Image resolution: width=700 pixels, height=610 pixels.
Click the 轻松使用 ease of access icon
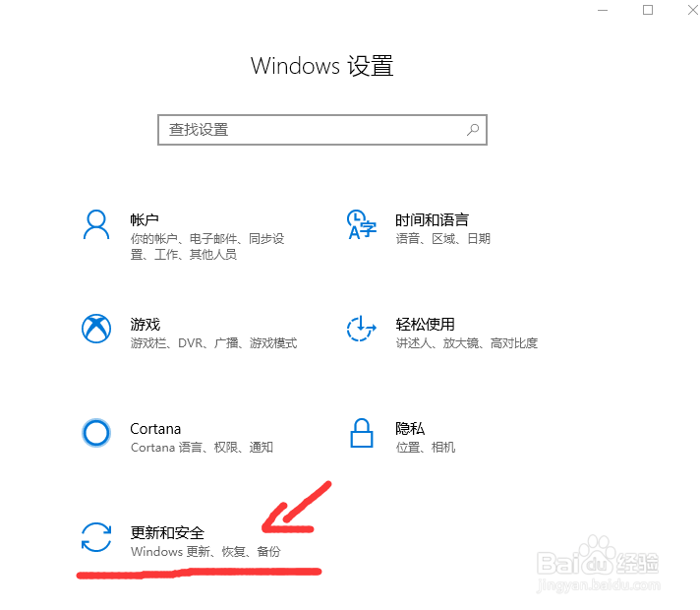pos(362,329)
